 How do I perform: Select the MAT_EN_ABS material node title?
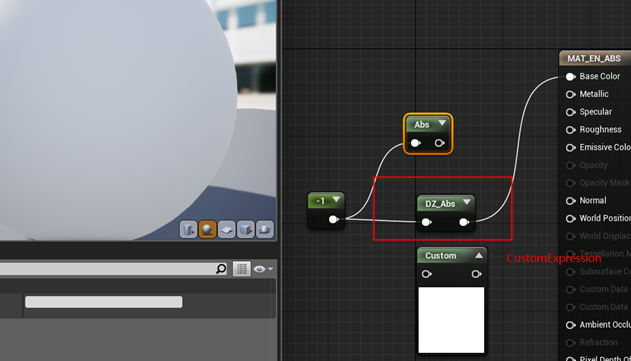click(x=594, y=58)
